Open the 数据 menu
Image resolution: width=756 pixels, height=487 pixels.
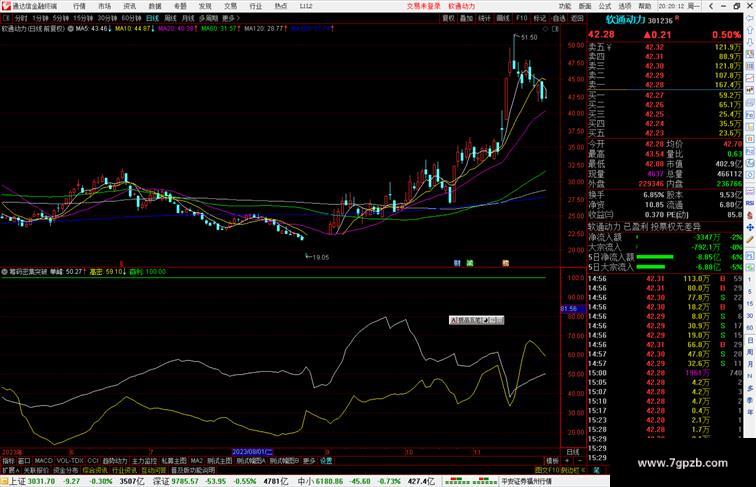[x=155, y=6]
